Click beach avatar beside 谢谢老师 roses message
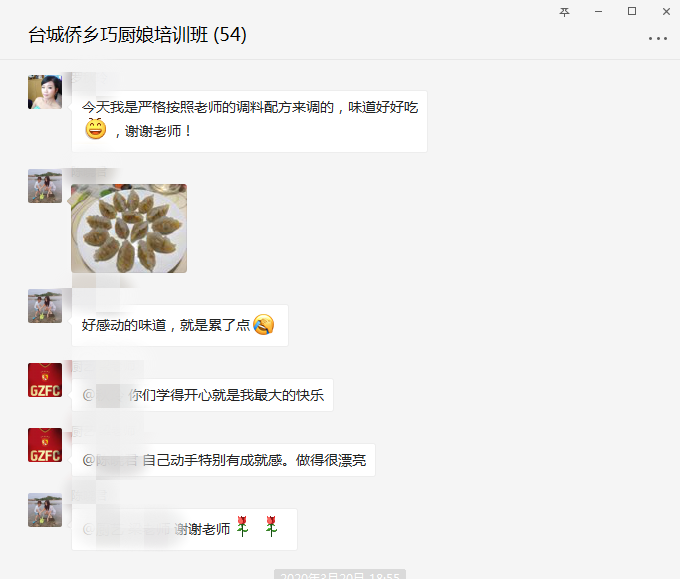This screenshot has width=680, height=579. coord(45,510)
